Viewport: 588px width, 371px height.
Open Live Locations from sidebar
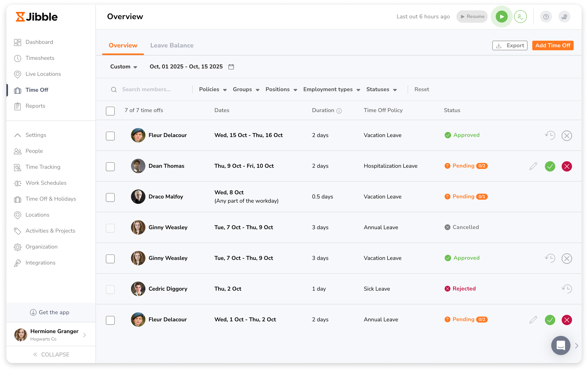coord(37,74)
